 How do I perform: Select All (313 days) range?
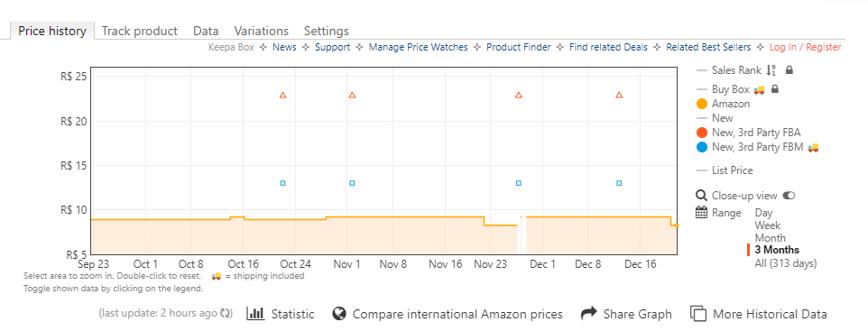click(786, 263)
